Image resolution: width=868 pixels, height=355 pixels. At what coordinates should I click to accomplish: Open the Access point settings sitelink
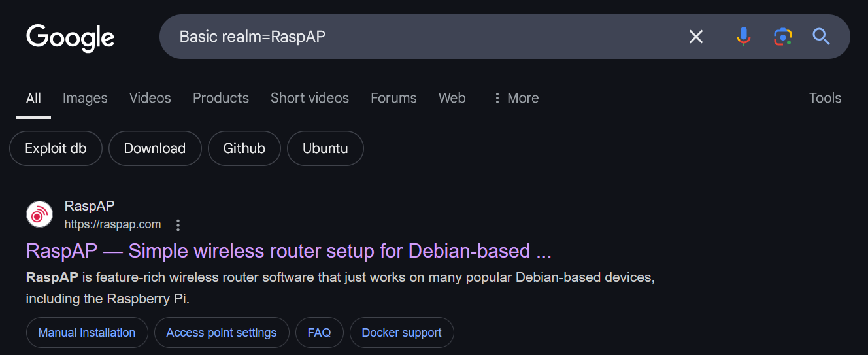pyautogui.click(x=222, y=333)
